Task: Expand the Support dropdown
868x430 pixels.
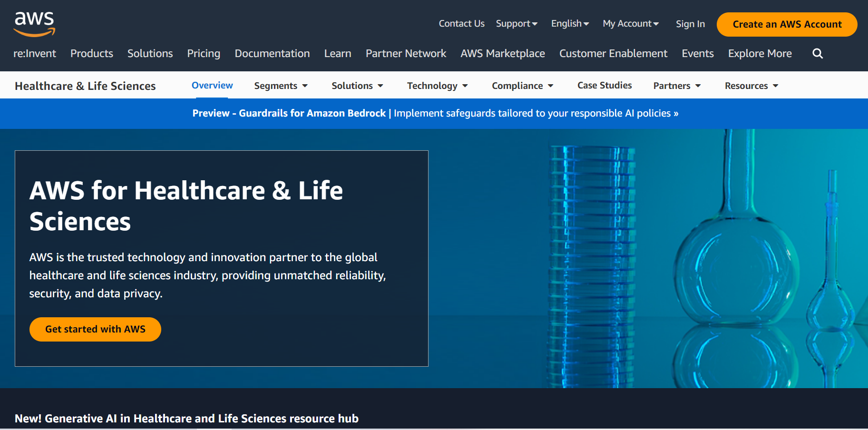Action: coord(517,24)
